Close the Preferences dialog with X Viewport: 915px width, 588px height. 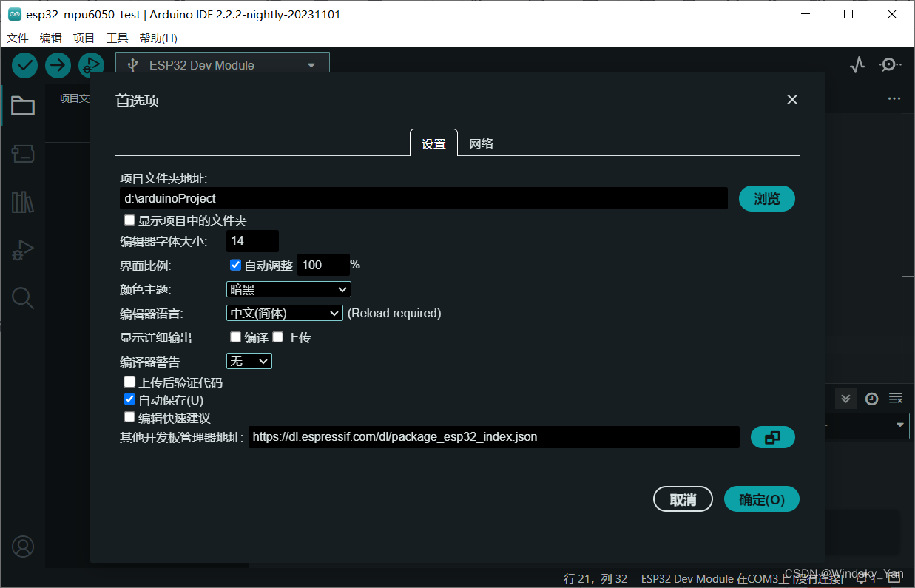coord(792,100)
